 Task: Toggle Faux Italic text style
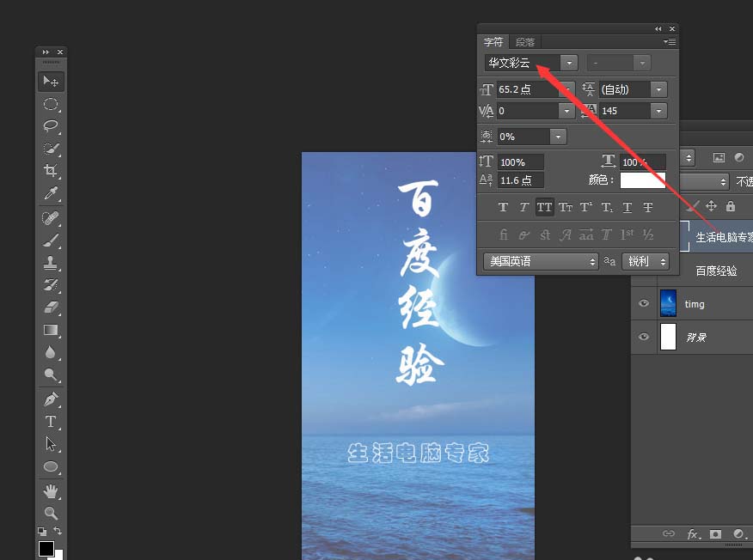(523, 207)
